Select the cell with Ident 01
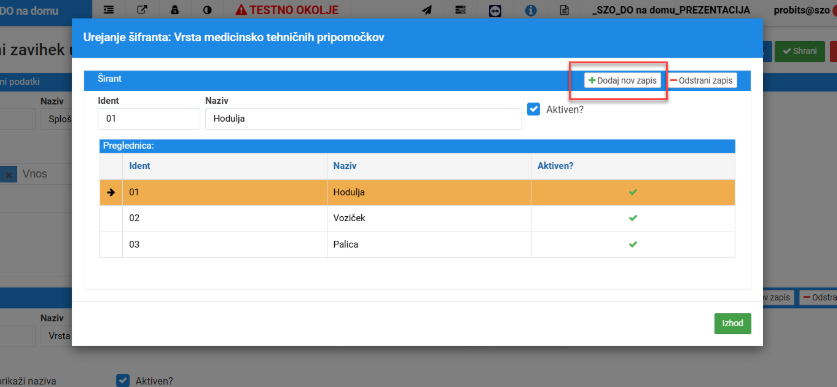This screenshot has height=387, width=837. click(225, 192)
